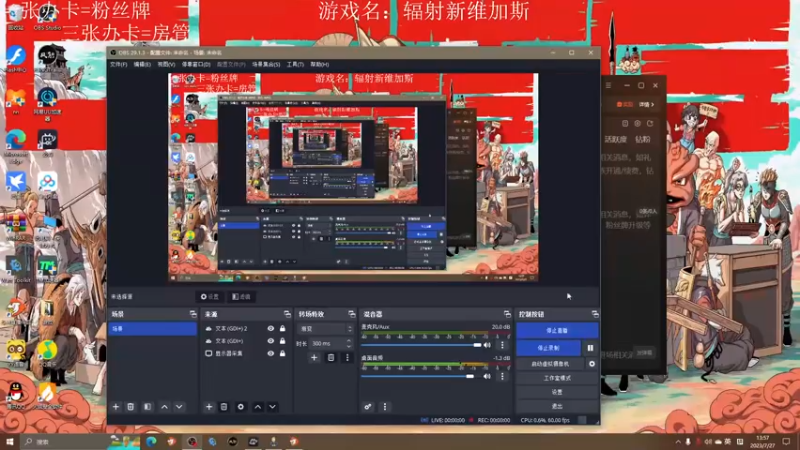800x450 pixels.
Task: Open source properties button above Scenes panel
Action: click(210, 296)
